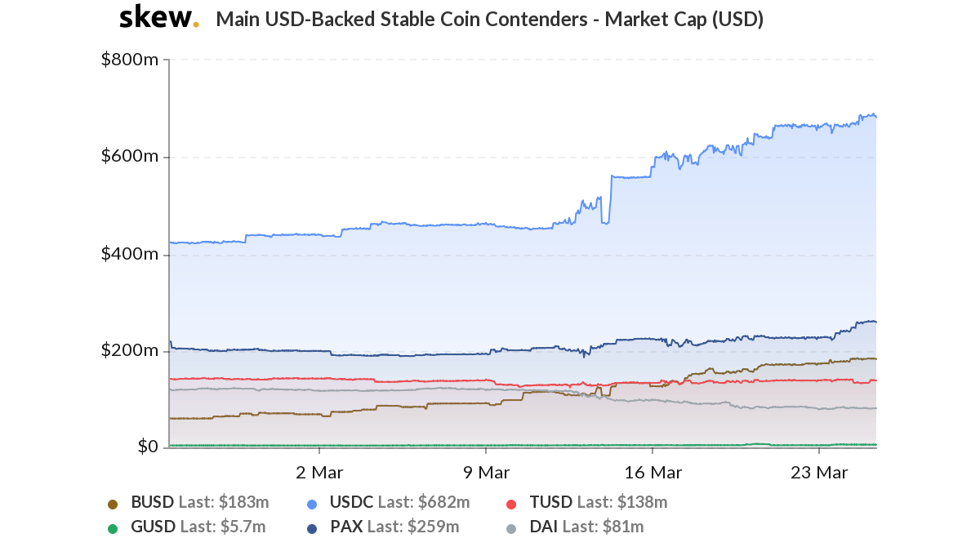Click the 16 Mar x-axis label
980x547 pixels.
(653, 472)
